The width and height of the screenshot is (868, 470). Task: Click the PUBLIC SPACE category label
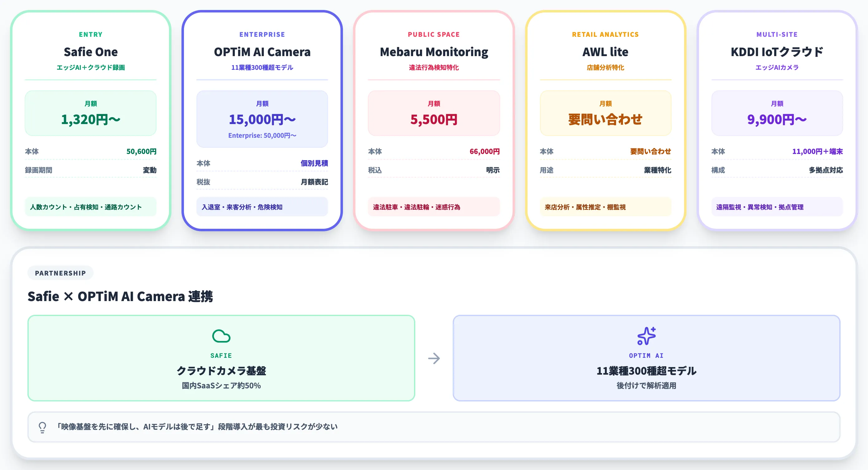pos(434,34)
